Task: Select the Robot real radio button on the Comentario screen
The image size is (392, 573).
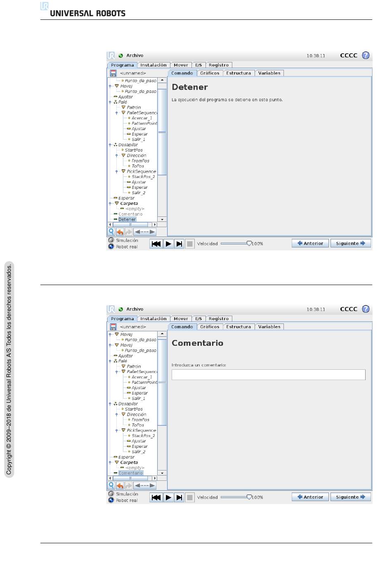Action: 111,500
